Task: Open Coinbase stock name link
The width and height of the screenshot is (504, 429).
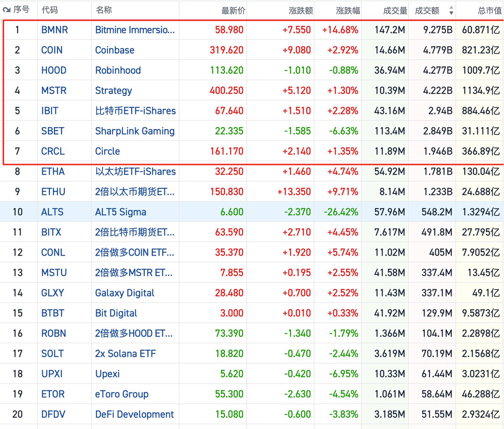Action: click(115, 50)
